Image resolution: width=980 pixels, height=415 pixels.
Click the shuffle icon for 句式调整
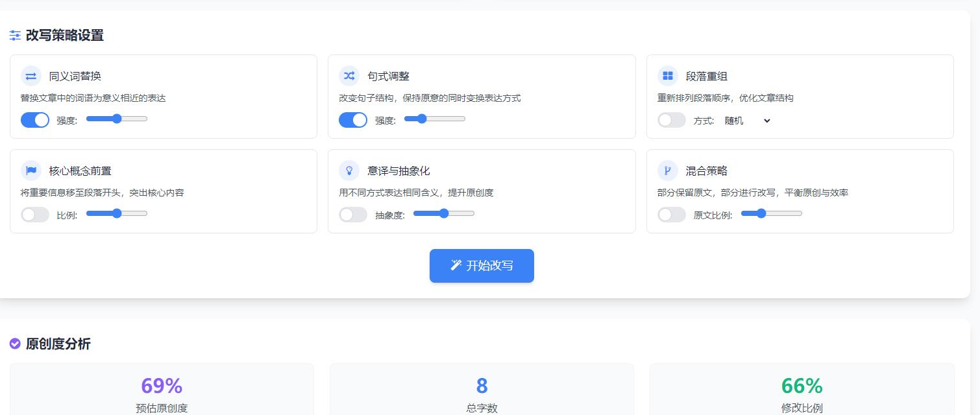click(349, 77)
